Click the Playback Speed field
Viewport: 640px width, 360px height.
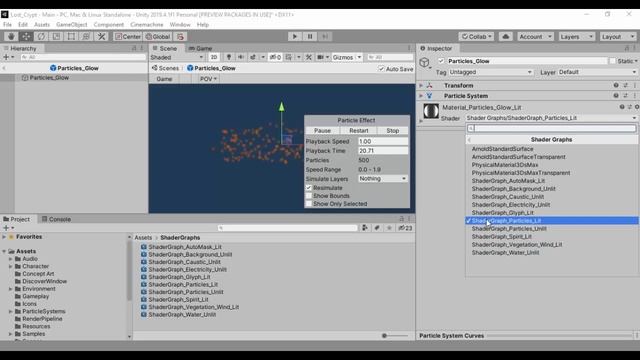(383, 141)
